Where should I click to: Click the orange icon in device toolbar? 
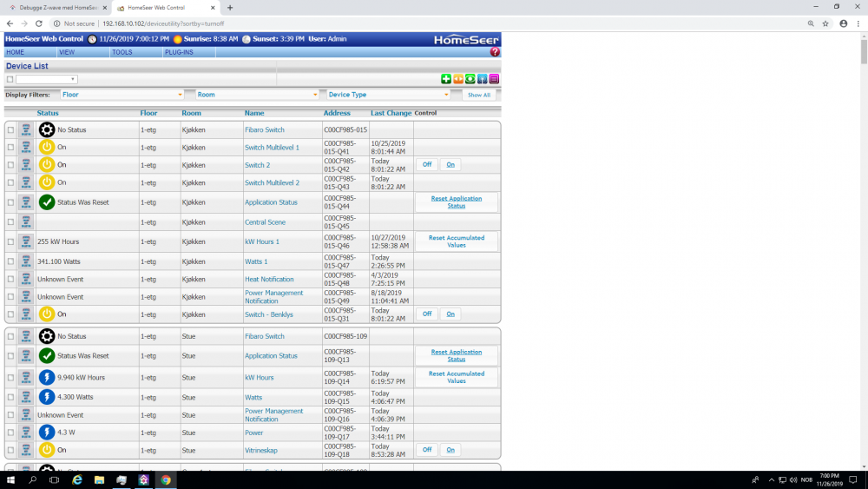[x=458, y=79]
